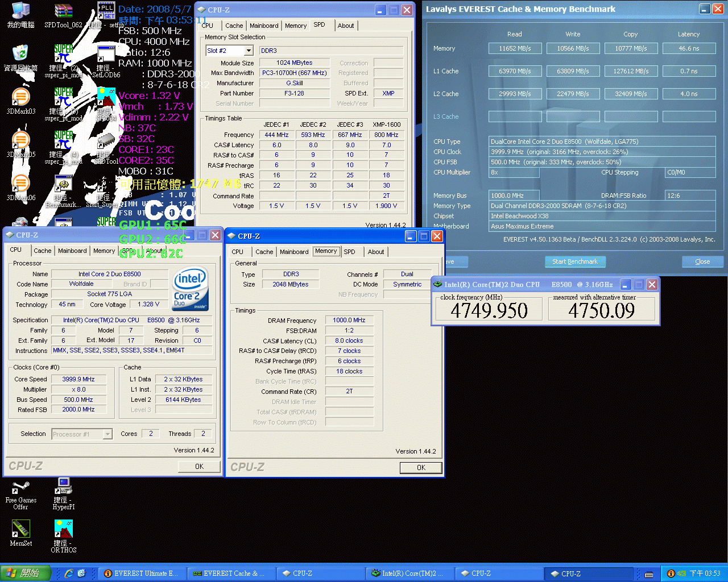728x582 pixels.
Task: Click the Core Speed 3999.9 MHz field
Action: pyautogui.click(x=78, y=379)
